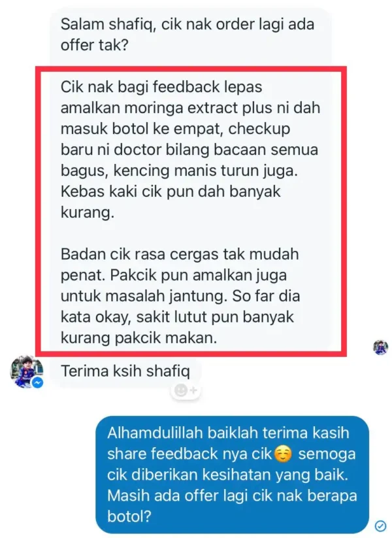Click the Messenger badge on the sender's avatar

[38, 382]
